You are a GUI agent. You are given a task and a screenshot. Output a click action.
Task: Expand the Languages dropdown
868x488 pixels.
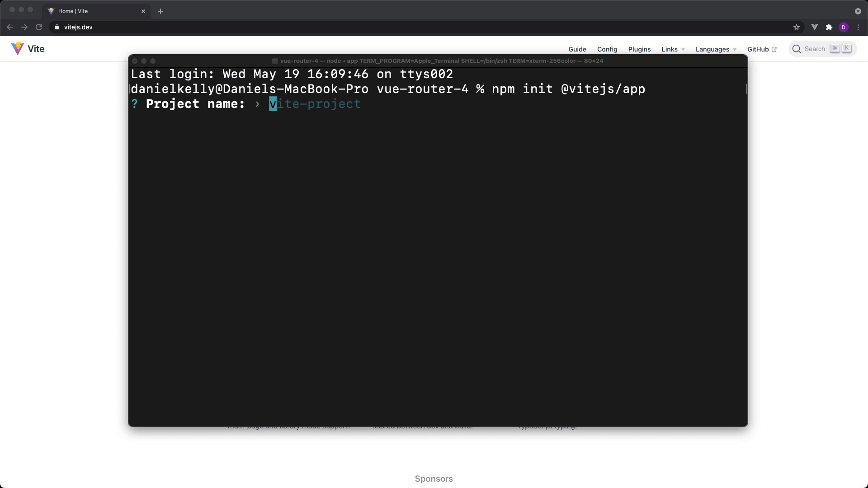716,49
